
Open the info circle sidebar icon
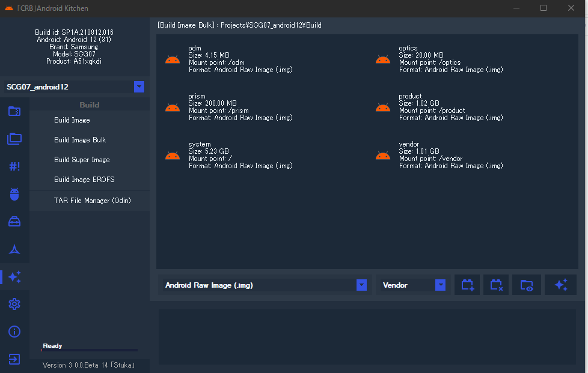tap(14, 332)
